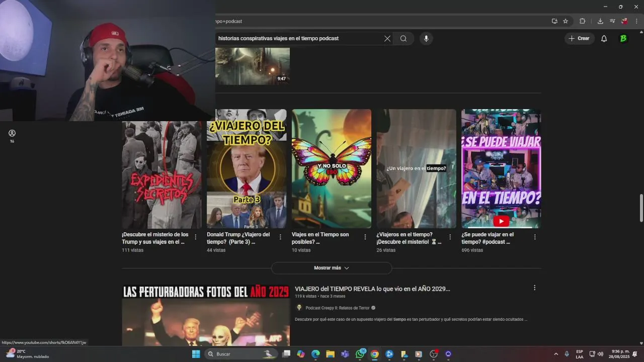The width and height of the screenshot is (644, 362).
Task: Open the ¿VIAJERO DEL TIEMPO? Parte 3 thumbnail
Action: click(x=247, y=169)
